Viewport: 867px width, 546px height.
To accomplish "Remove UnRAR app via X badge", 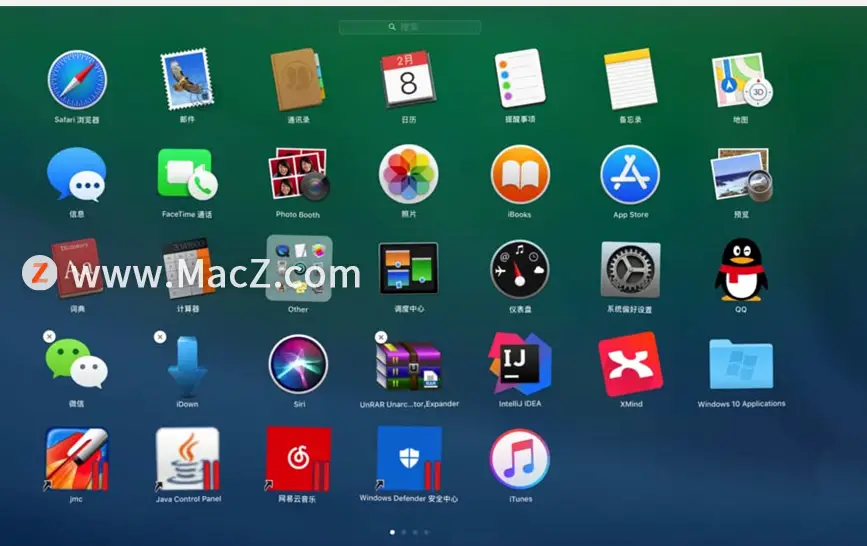I will 380,336.
